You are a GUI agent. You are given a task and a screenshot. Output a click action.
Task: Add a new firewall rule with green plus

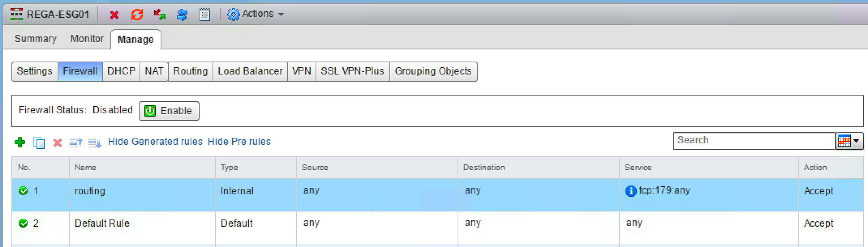[20, 142]
